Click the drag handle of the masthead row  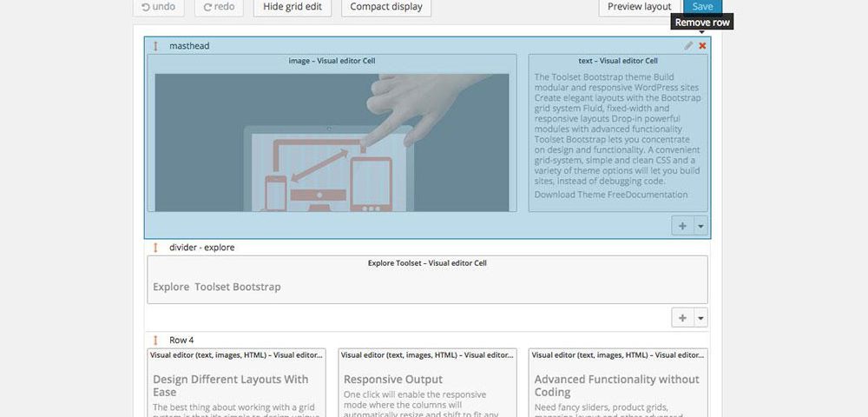[x=155, y=45]
